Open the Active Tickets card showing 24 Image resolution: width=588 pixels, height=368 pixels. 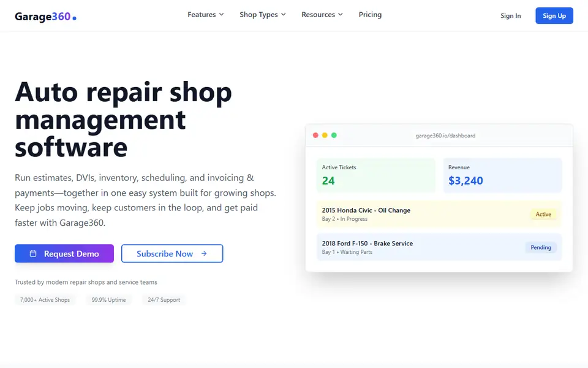375,175
